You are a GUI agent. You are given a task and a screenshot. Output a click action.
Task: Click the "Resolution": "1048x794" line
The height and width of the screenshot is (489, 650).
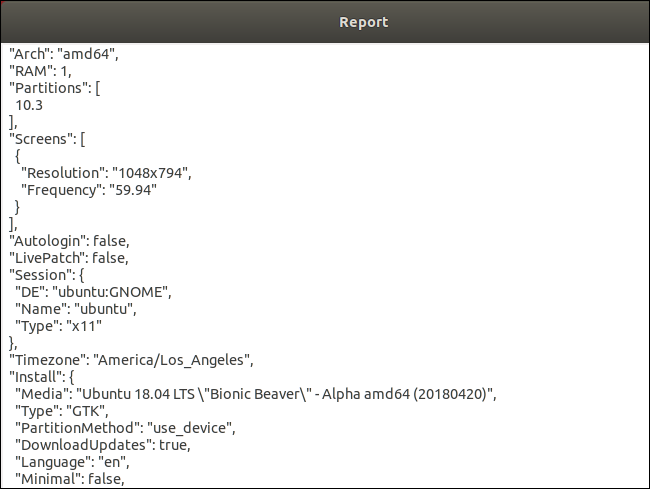pyautogui.click(x=105, y=172)
